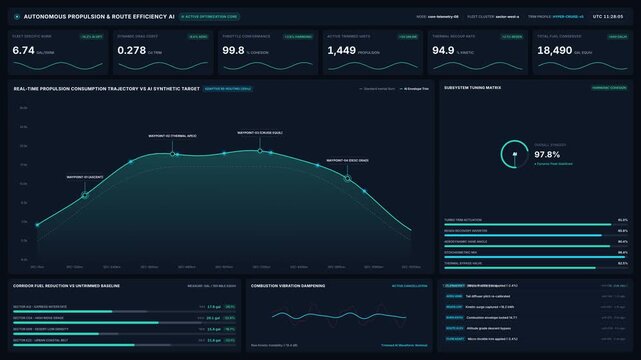Click the UTC 11:28:05 clock
Viewport: 641px width, 360px height.
click(608, 17)
